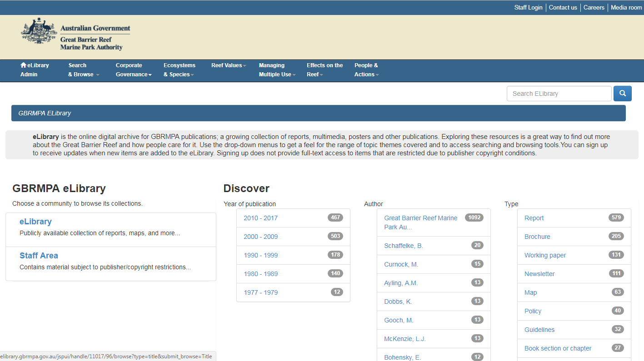This screenshot has width=644, height=361.
Task: Filter by type Working paper
Action: pyautogui.click(x=545, y=255)
